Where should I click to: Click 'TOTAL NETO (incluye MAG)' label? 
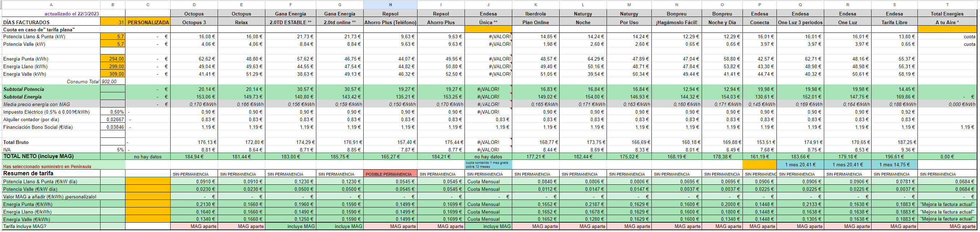38,156
